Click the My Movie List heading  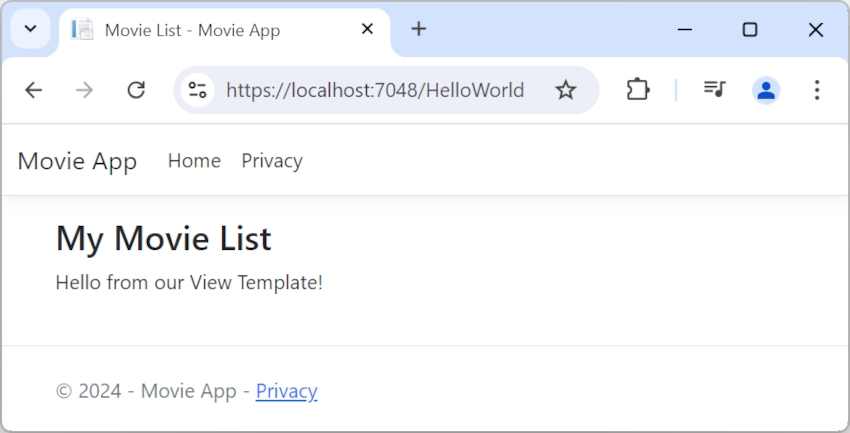[163, 238]
